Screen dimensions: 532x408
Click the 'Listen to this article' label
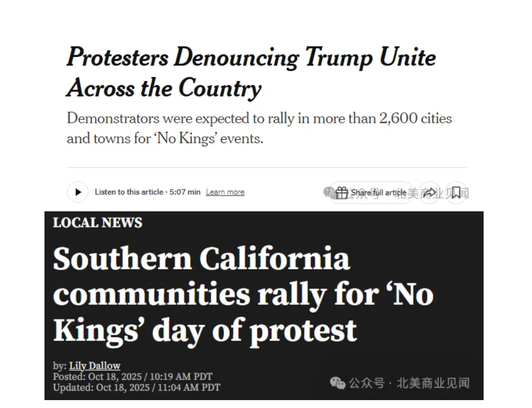[129, 192]
